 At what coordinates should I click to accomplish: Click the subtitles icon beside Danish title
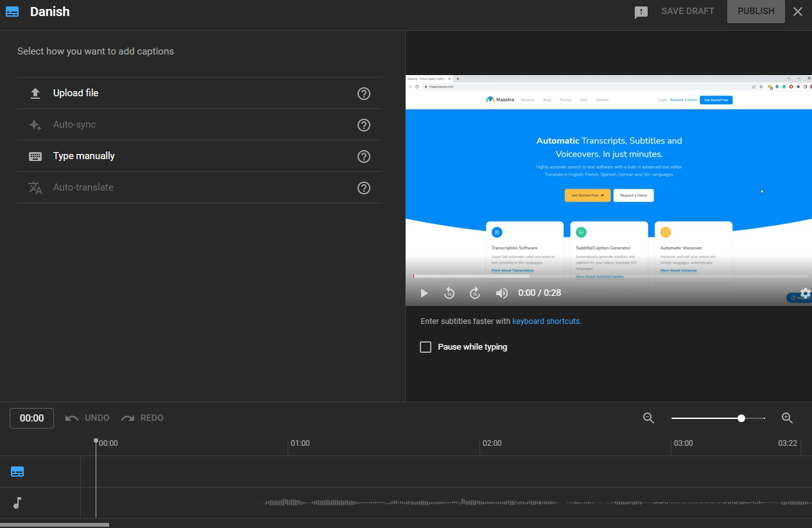point(12,12)
